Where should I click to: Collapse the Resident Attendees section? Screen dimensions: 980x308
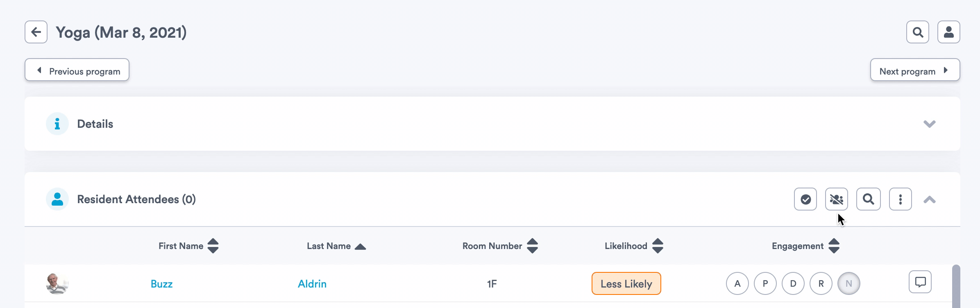(x=929, y=199)
